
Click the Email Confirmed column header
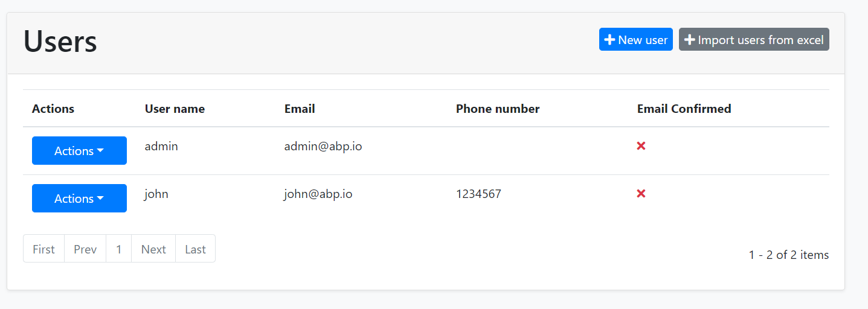[x=684, y=109]
